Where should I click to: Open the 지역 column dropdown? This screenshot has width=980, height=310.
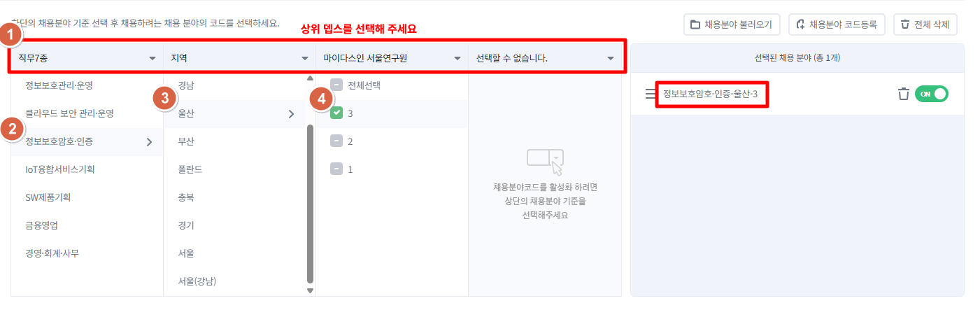pos(305,58)
